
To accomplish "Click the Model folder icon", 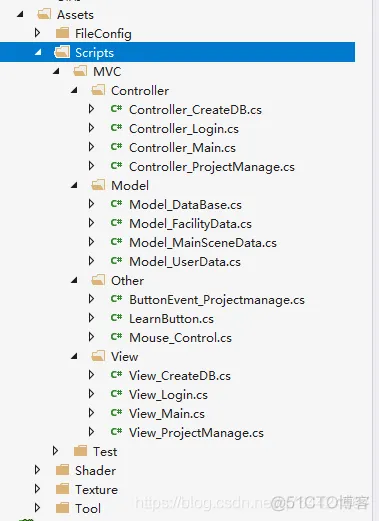I will point(98,185).
